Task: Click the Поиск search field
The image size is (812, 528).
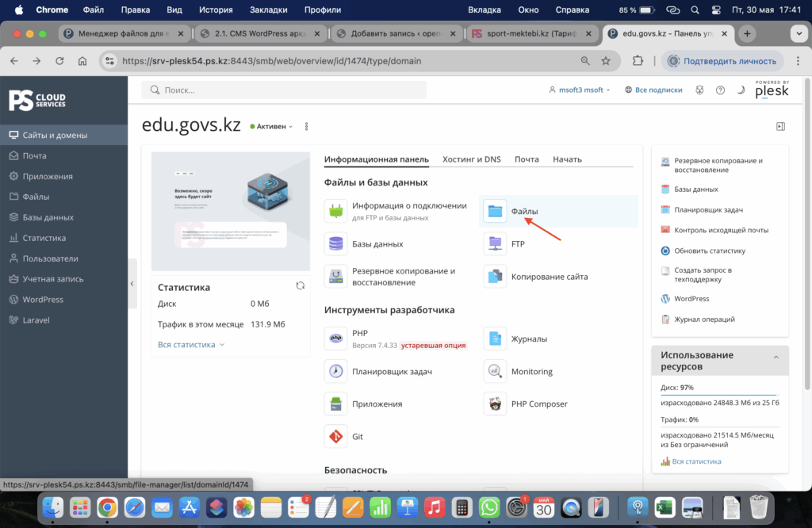Action: (284, 90)
